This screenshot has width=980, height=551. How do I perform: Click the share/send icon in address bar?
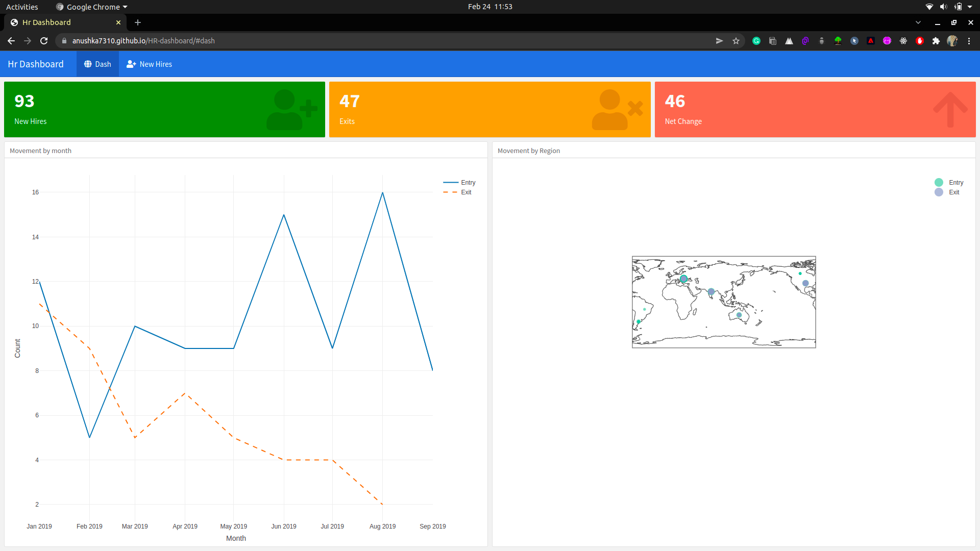pyautogui.click(x=720, y=41)
